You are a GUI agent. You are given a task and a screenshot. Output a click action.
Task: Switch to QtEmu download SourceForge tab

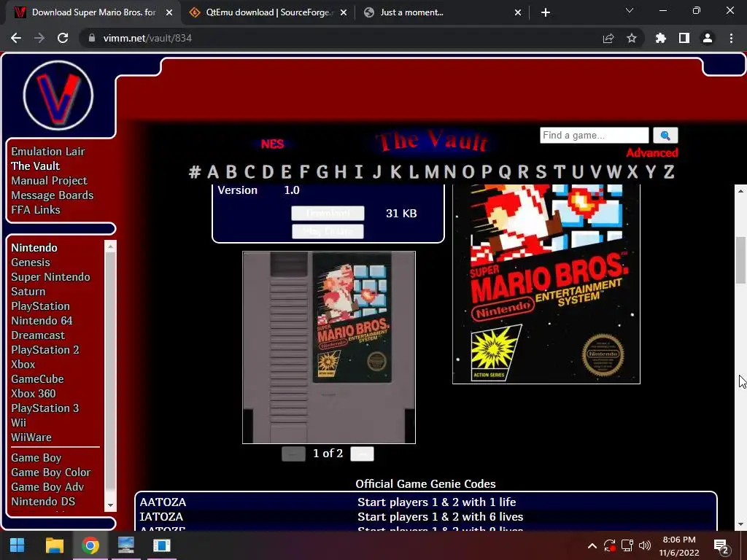point(268,12)
